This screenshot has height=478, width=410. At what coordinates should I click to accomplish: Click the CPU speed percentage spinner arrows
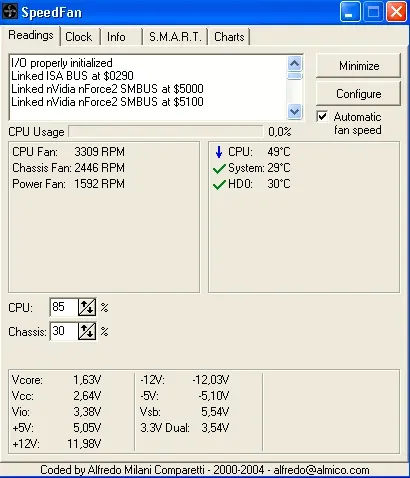[x=87, y=307]
